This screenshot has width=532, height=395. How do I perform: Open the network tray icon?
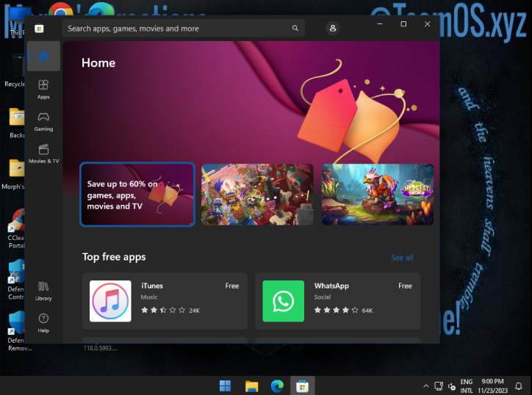439,386
